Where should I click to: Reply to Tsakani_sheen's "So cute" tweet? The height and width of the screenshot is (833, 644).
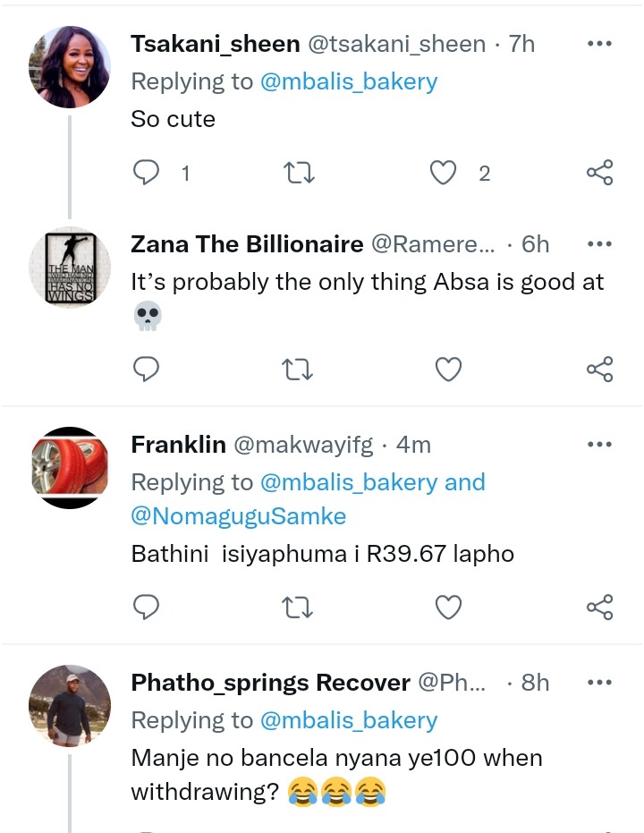click(x=146, y=173)
